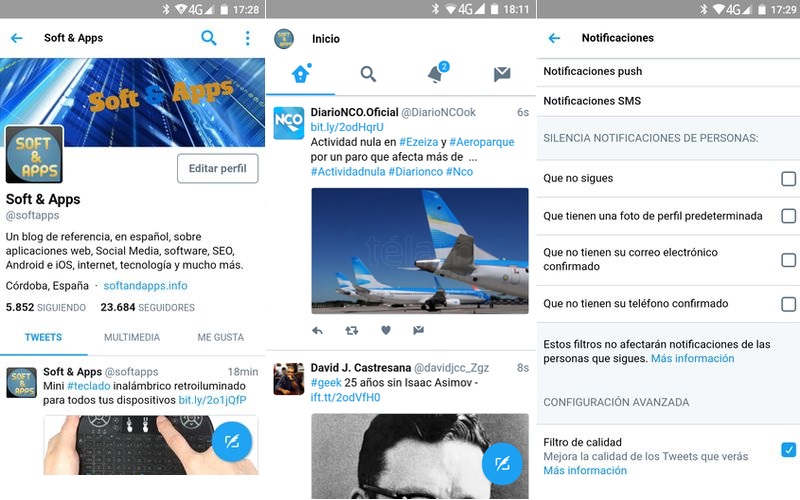This screenshot has width=800, height=500.
Task: Open the three-dot overflow menu on profile
Action: click(x=247, y=38)
